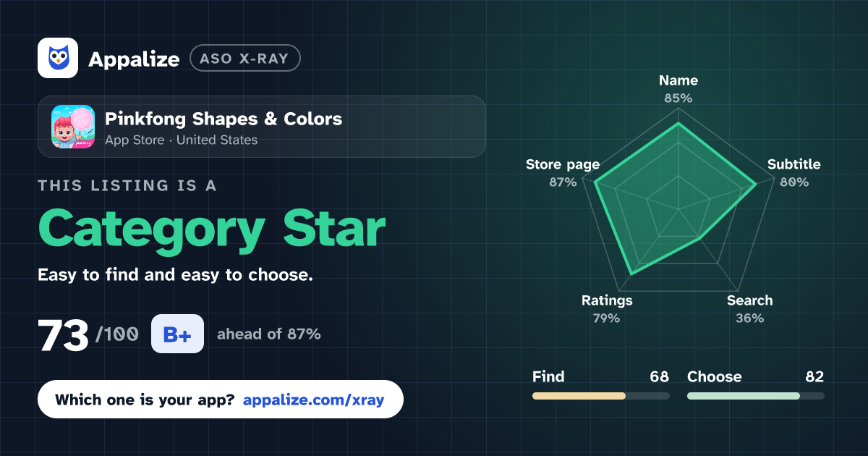Open the appalize.com/xray link
Viewport: 868px width, 456px height.
pos(314,400)
